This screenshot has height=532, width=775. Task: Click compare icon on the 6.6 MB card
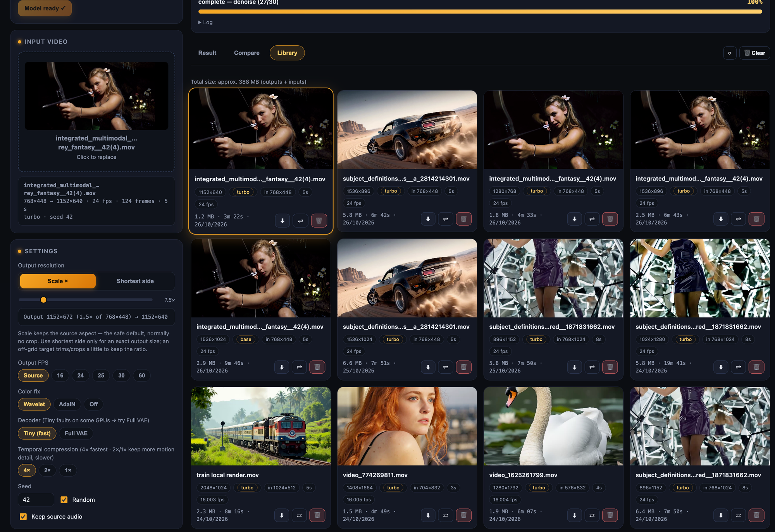pyautogui.click(x=446, y=367)
